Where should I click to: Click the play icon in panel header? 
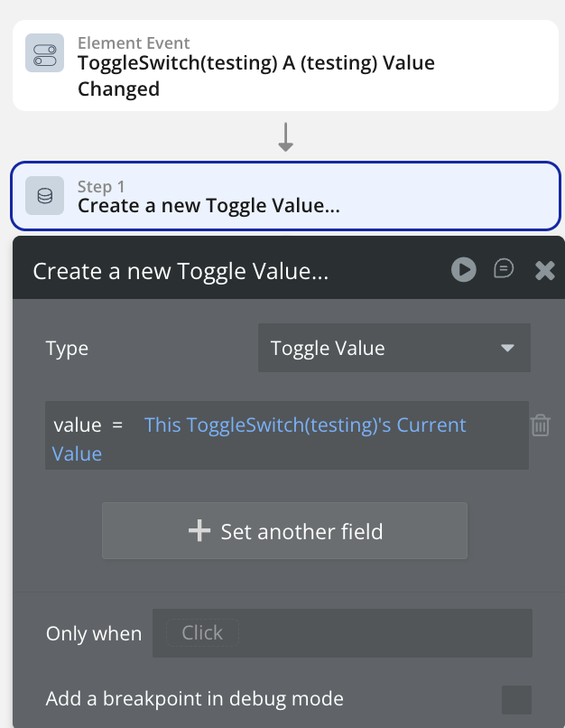tap(463, 269)
